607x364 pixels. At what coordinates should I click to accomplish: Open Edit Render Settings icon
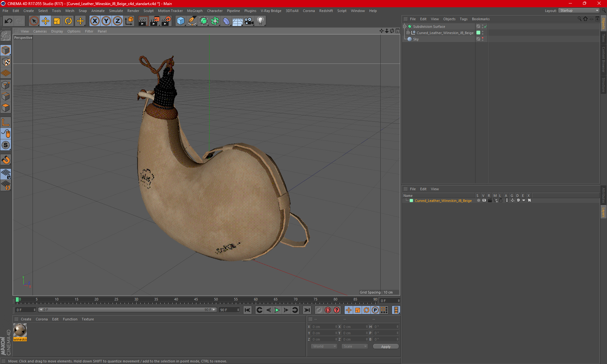click(x=166, y=21)
